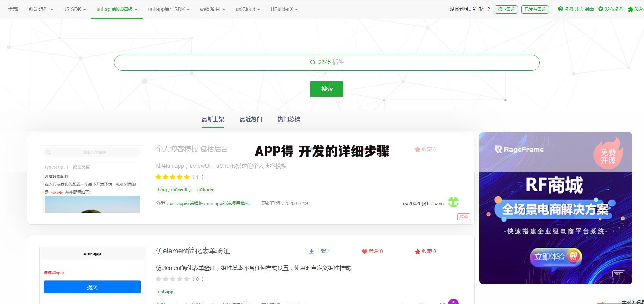Click the 发布插件 plus icon

tap(601, 9)
